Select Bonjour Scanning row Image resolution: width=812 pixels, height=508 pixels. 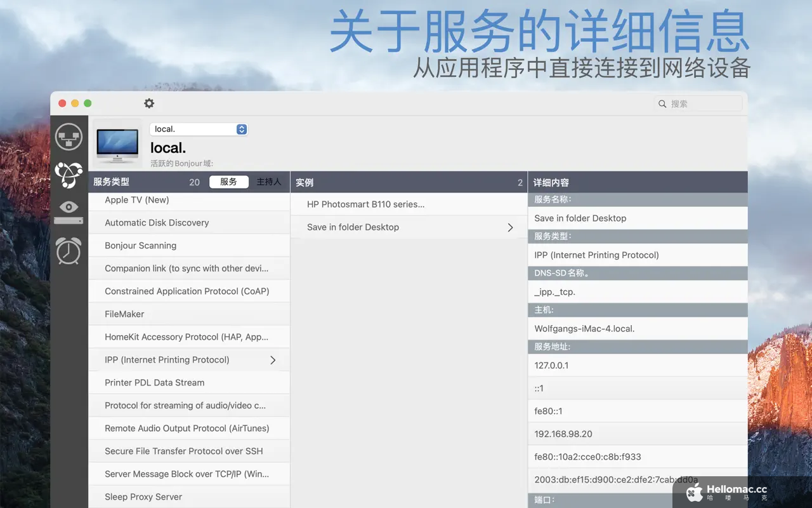coord(189,246)
